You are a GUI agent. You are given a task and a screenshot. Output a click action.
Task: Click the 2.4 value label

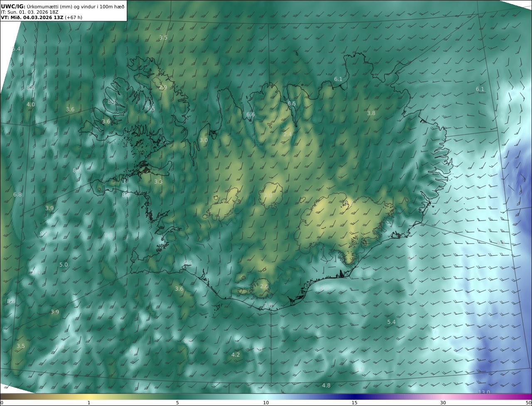pyautogui.click(x=288, y=134)
